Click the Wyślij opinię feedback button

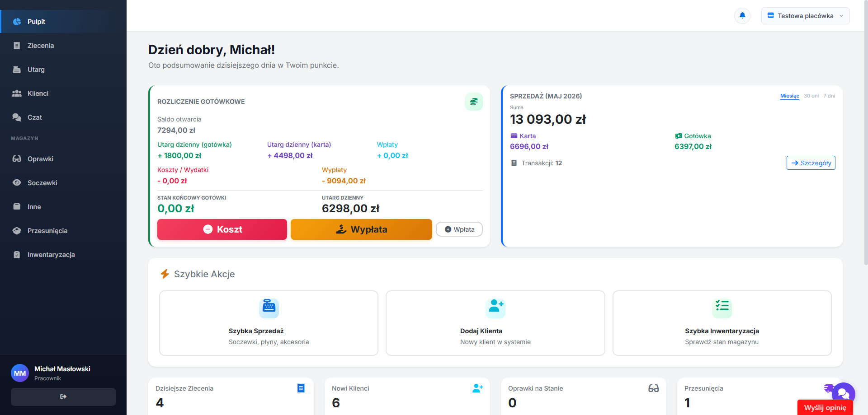[x=825, y=407]
